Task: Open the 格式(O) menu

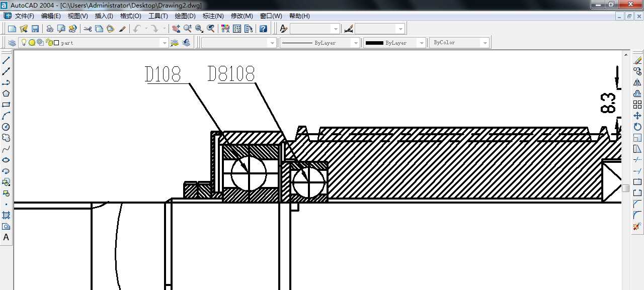Action: 130,16
